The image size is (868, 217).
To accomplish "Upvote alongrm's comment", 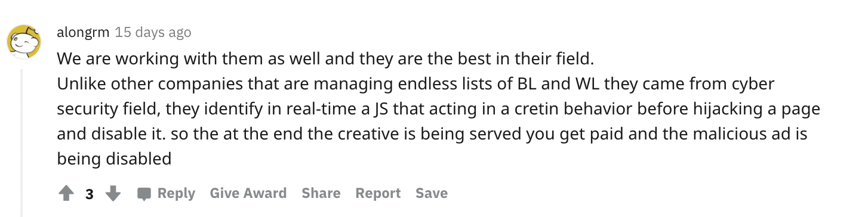I will tap(66, 194).
